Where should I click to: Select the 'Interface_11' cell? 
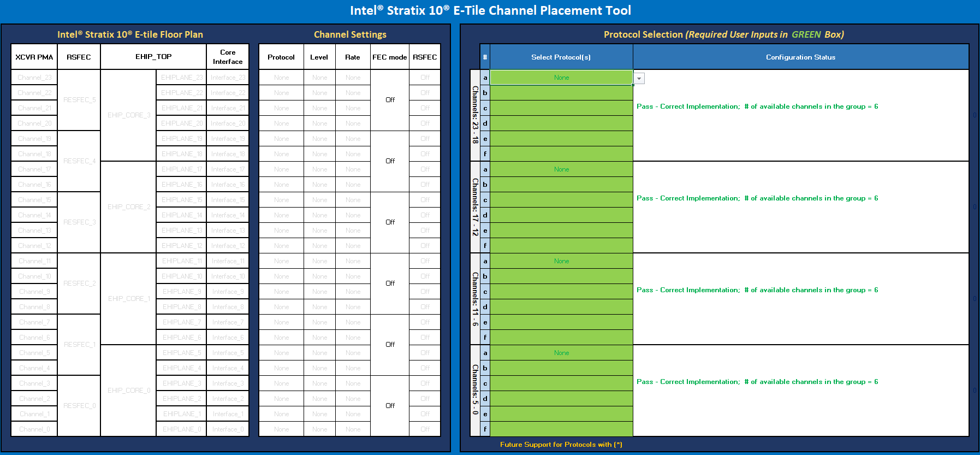point(228,261)
